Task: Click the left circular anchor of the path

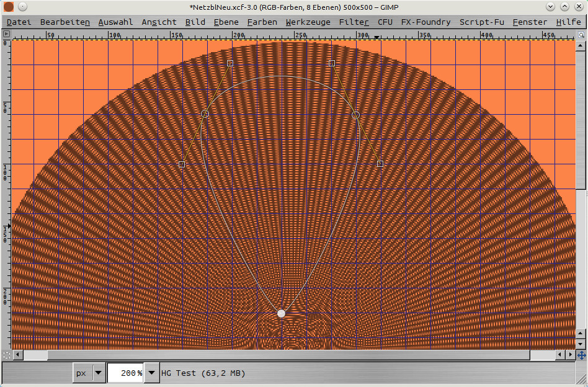Action: click(x=205, y=114)
